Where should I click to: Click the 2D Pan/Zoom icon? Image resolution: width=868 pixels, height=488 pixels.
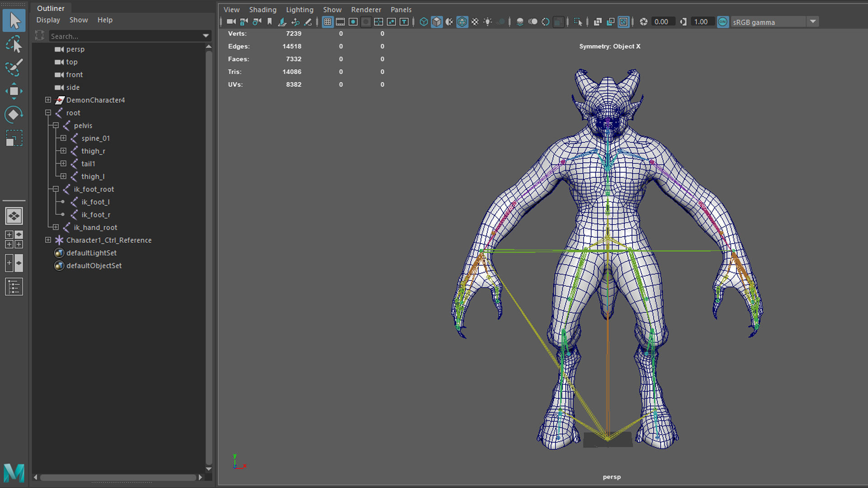click(295, 22)
